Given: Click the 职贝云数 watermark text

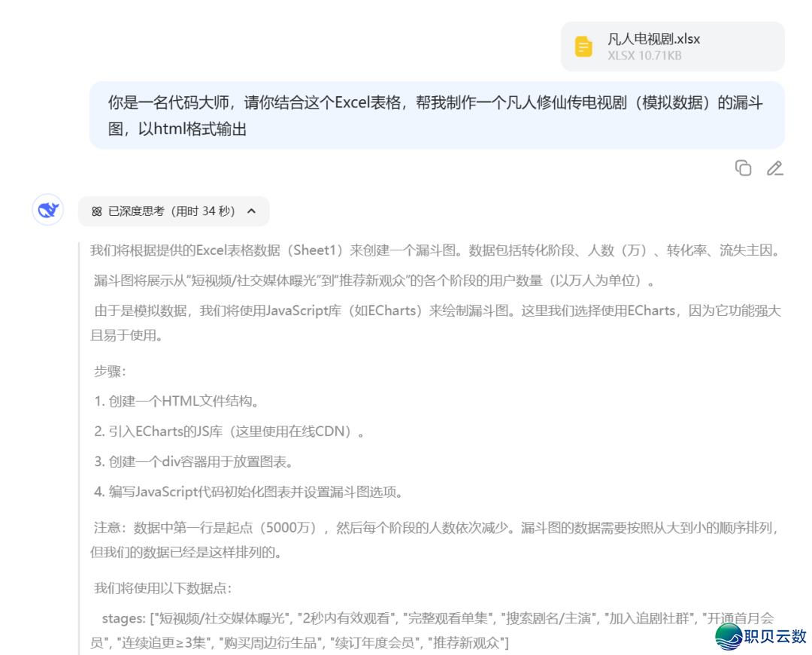Looking at the screenshot, I should [x=775, y=636].
